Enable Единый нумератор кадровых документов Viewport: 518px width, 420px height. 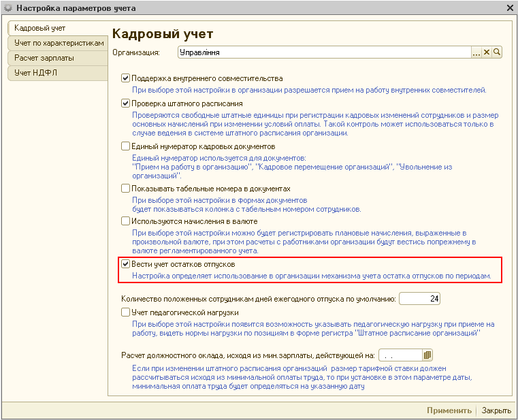125,146
